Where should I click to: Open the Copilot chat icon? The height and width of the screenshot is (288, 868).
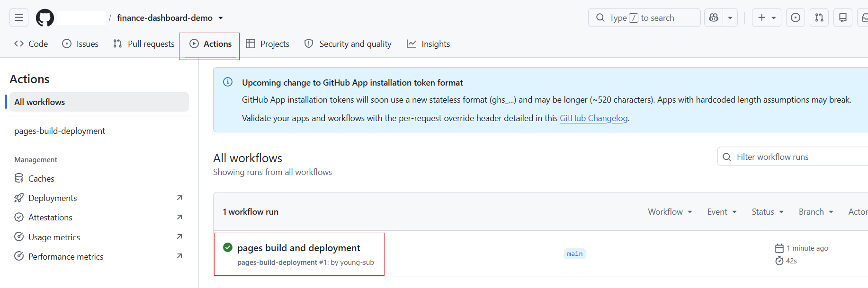(x=714, y=17)
